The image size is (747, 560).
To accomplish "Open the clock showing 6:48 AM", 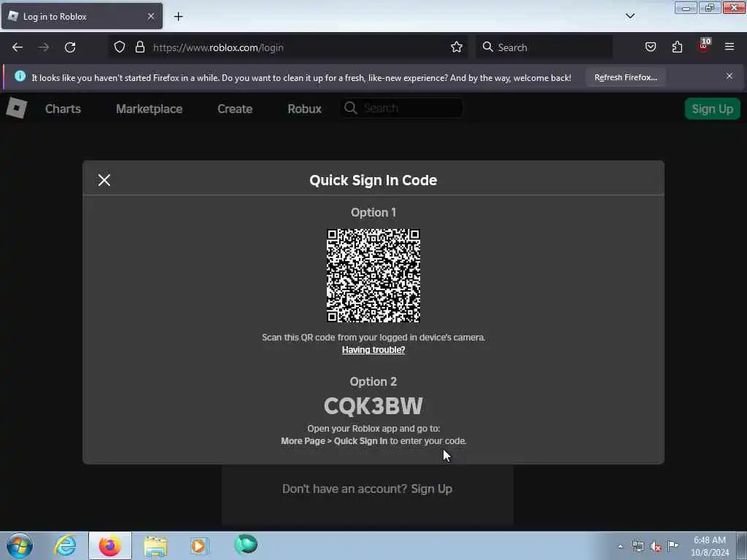I will (710, 546).
